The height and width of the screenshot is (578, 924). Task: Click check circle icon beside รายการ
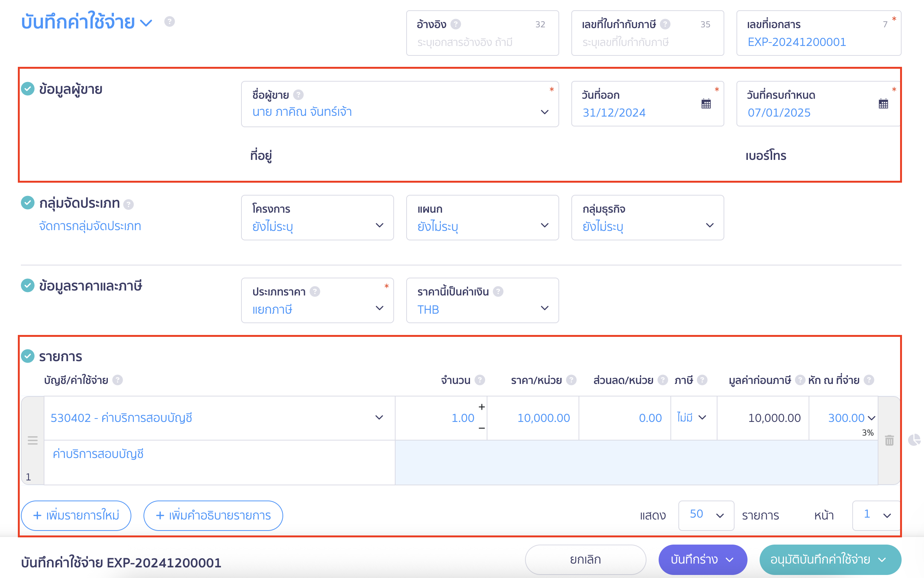(27, 356)
